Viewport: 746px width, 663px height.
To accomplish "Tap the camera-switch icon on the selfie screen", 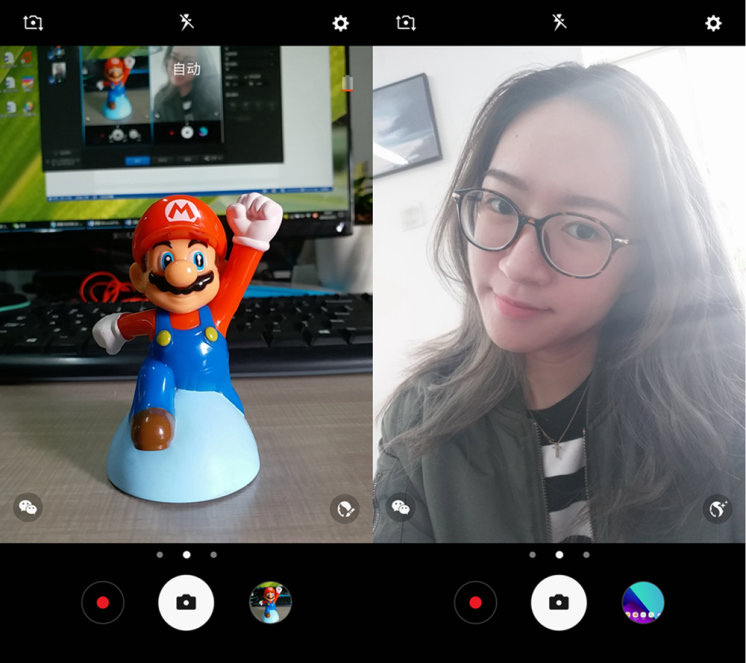I will click(405, 22).
